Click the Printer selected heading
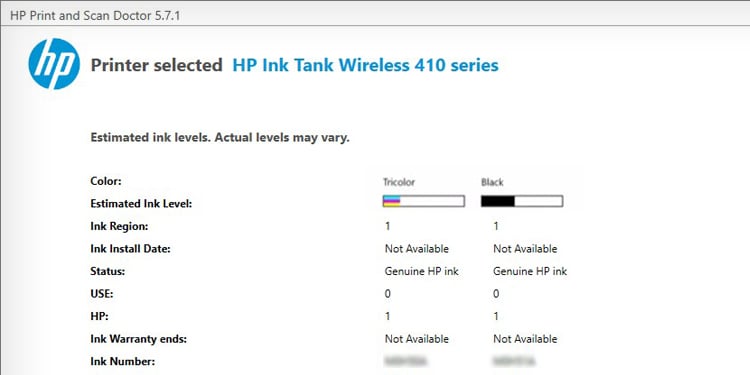Image resolution: width=750 pixels, height=375 pixels. point(156,65)
